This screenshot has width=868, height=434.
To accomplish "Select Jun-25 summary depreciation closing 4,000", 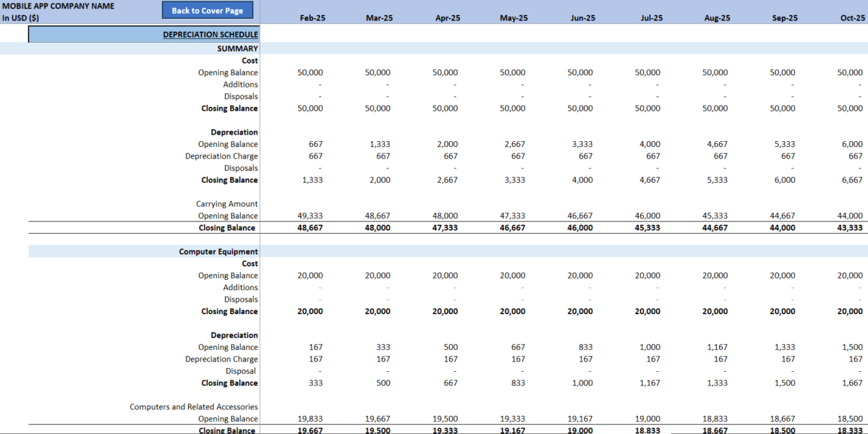I will pyautogui.click(x=582, y=180).
